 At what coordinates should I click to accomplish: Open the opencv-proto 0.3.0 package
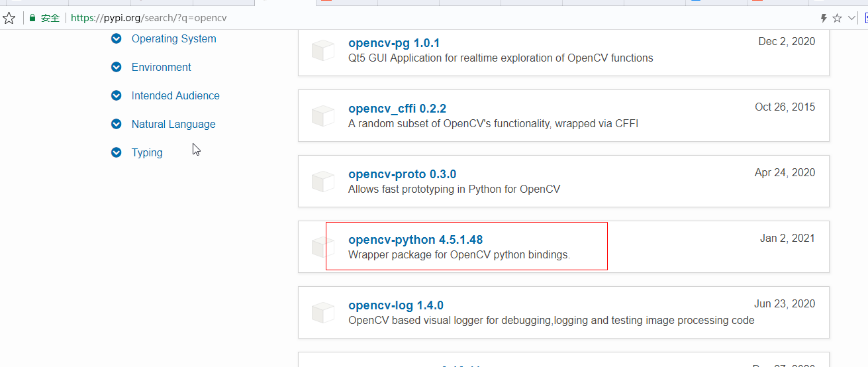[x=402, y=174]
